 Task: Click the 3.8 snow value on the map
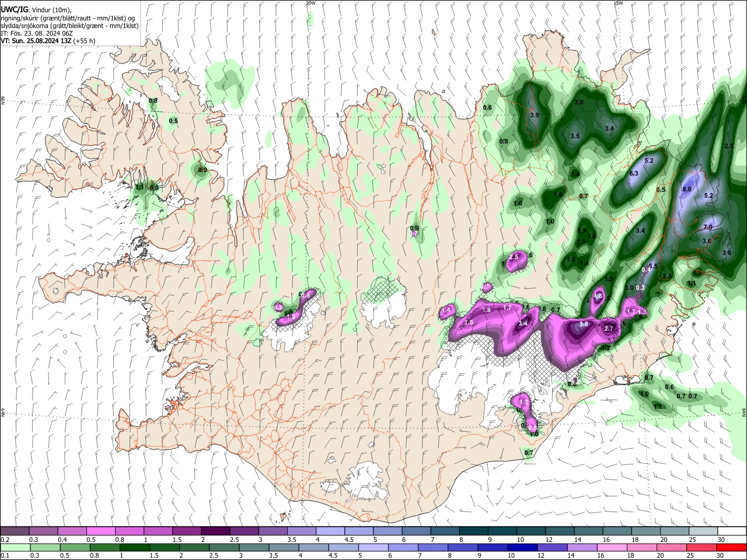pyautogui.click(x=583, y=324)
